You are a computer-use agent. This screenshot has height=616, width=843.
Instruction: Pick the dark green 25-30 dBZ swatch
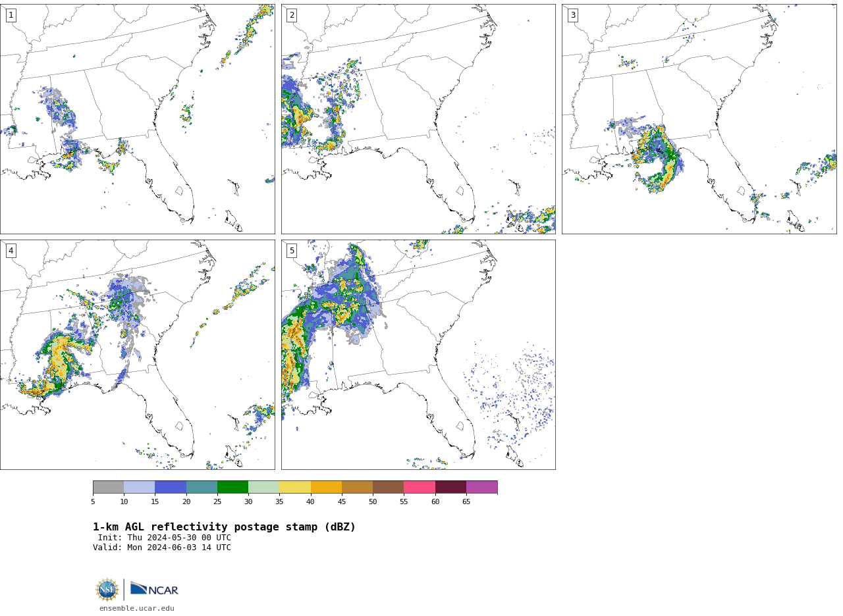(x=232, y=487)
